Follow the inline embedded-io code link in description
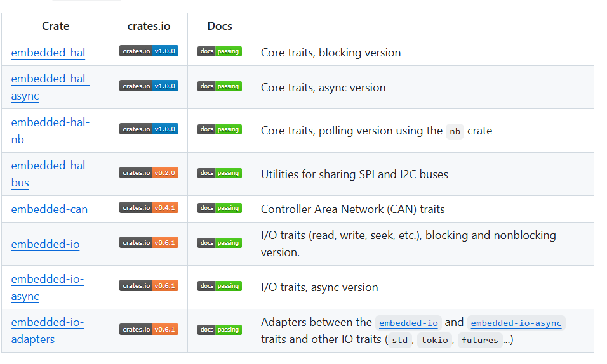The width and height of the screenshot is (607, 364). (x=408, y=323)
